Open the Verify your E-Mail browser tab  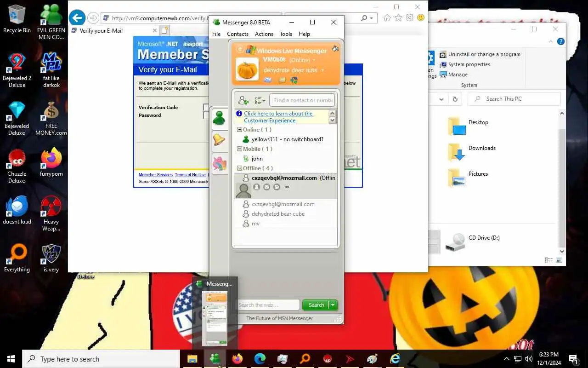(x=113, y=31)
